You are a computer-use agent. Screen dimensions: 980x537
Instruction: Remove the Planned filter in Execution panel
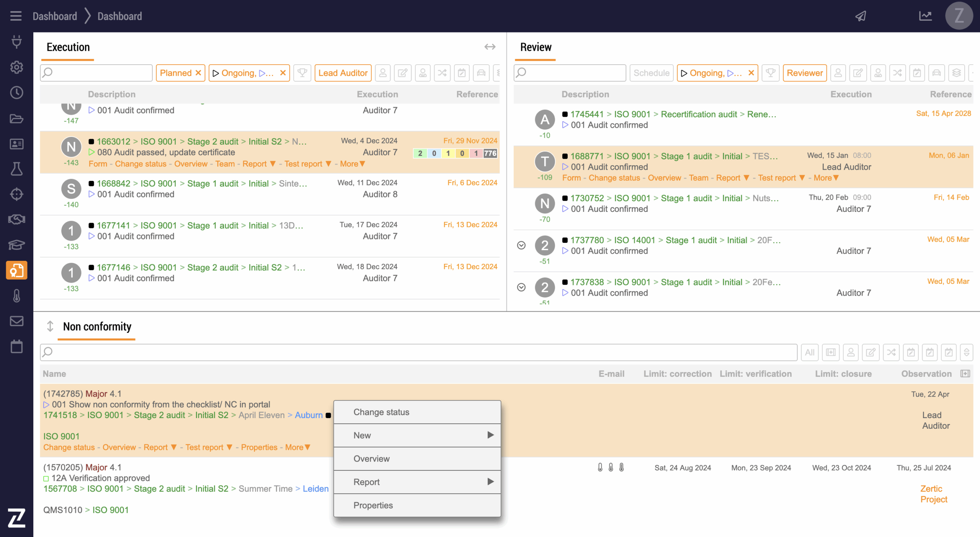pyautogui.click(x=198, y=73)
